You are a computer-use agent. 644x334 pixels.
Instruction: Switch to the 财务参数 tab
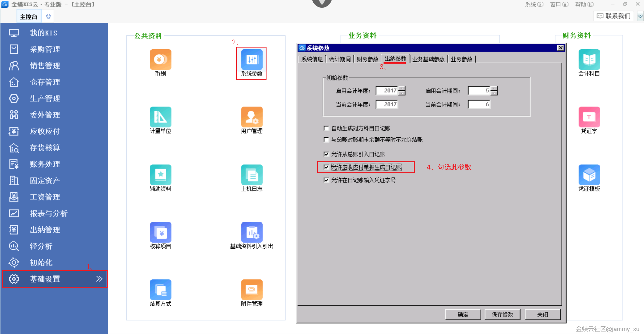(367, 59)
